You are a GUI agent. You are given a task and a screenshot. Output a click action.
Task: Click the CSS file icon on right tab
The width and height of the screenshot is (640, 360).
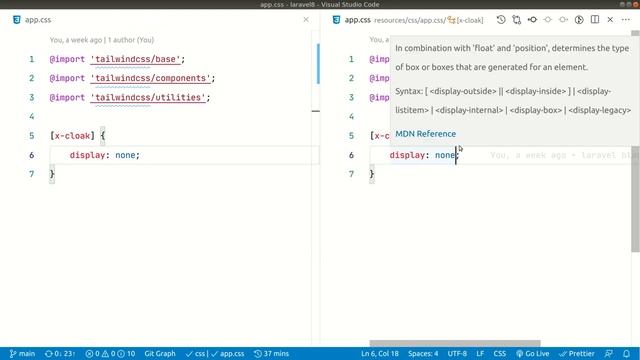coord(336,20)
